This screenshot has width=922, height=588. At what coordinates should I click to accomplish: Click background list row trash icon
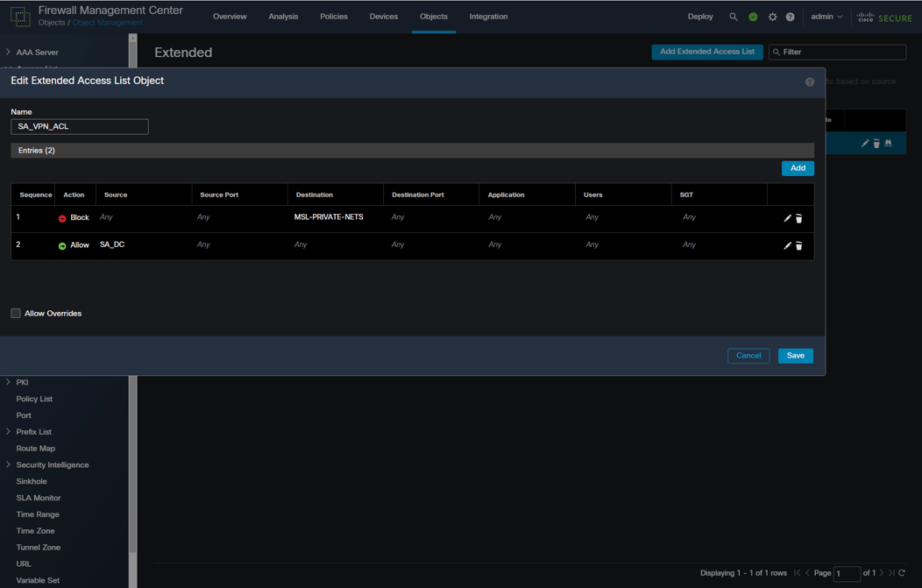pos(876,144)
